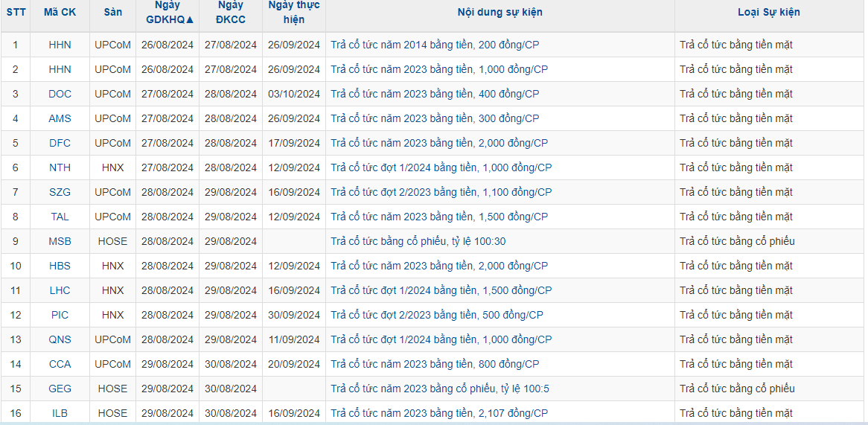Select '30/09/2024' execution date for PIC

(x=294, y=315)
